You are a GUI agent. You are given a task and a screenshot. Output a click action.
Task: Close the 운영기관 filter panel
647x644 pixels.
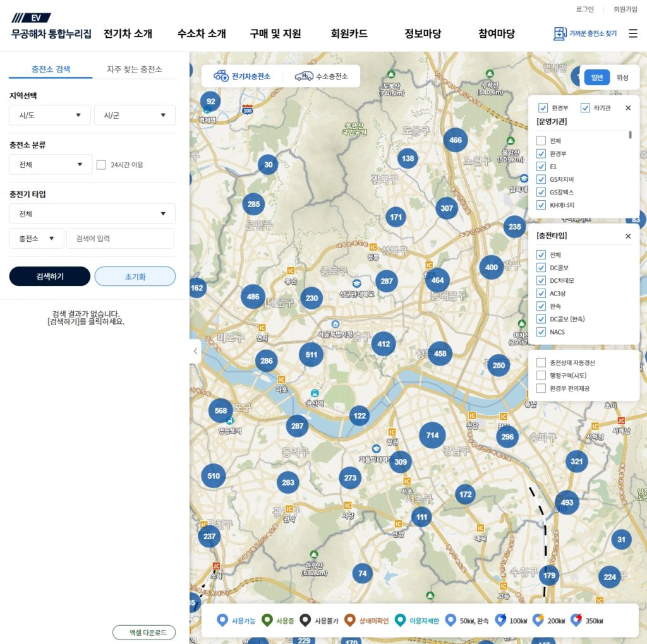[628, 108]
